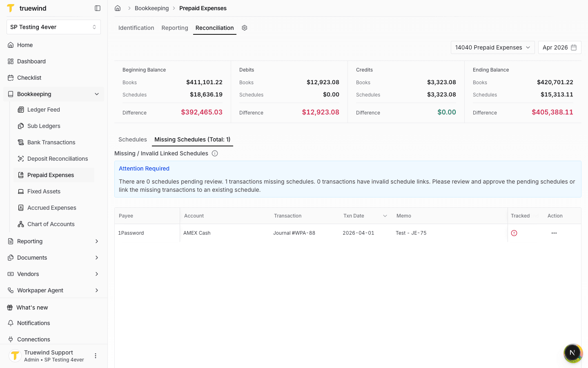Click the red untracked warning icon for 1Password

514,233
